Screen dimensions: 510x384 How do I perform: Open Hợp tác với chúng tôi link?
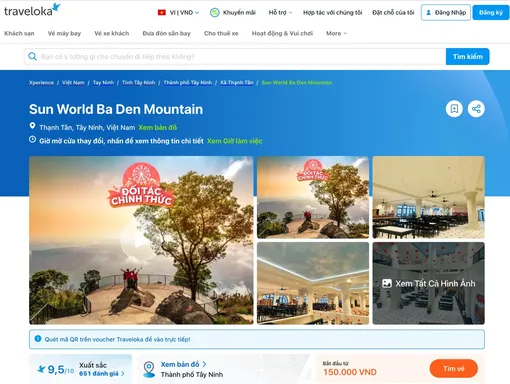point(332,13)
